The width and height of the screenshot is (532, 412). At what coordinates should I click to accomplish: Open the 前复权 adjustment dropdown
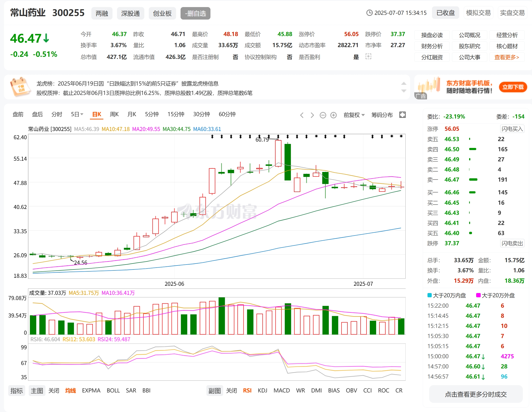[x=354, y=115]
